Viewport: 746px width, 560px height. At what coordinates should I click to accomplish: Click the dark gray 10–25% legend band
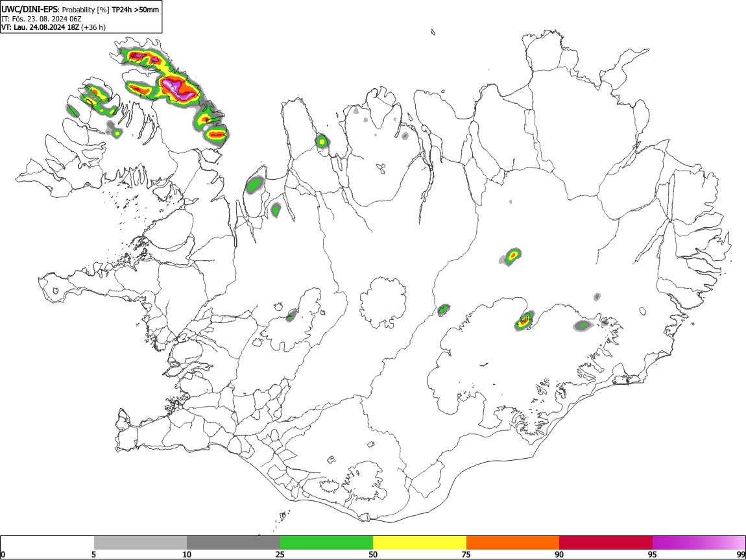[x=234, y=543]
